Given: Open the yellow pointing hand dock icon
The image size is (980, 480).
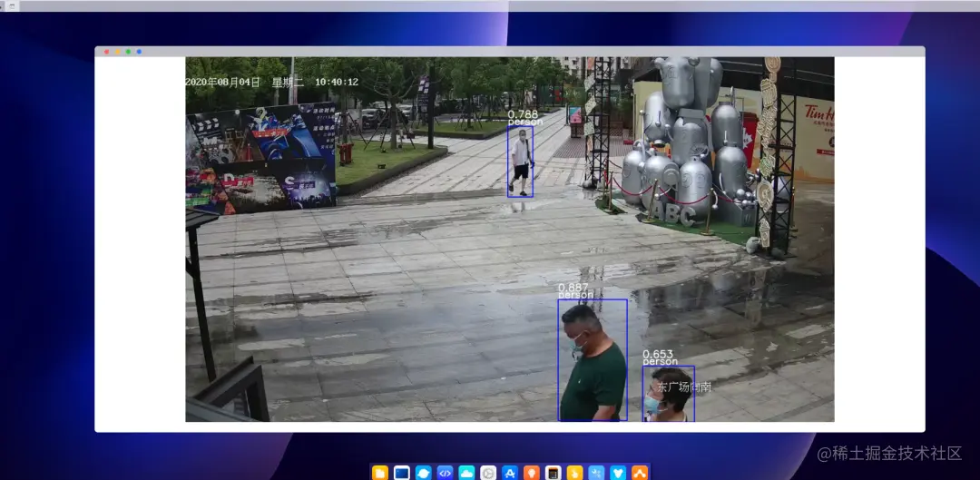Looking at the screenshot, I should click(575, 473).
